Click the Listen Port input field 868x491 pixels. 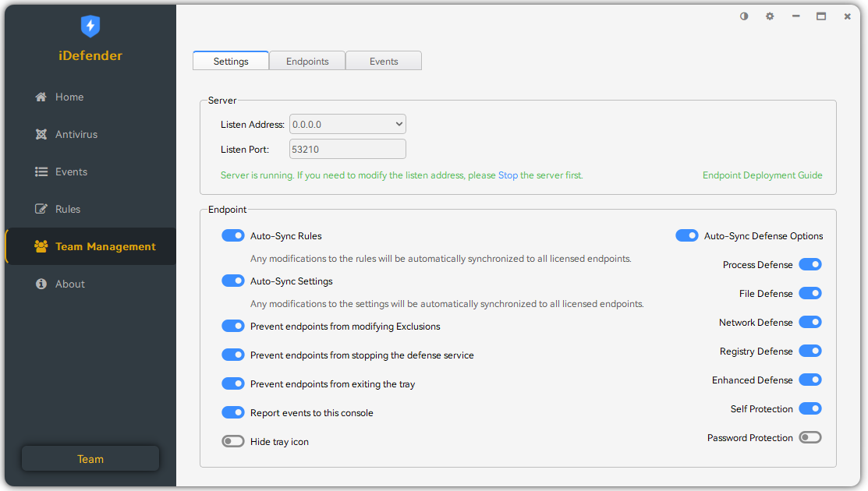click(348, 150)
